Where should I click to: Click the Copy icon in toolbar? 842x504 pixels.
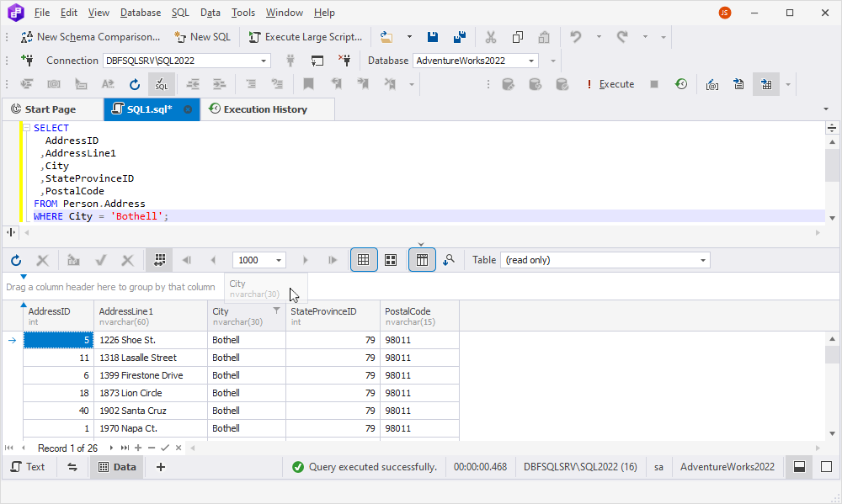pyautogui.click(x=518, y=37)
